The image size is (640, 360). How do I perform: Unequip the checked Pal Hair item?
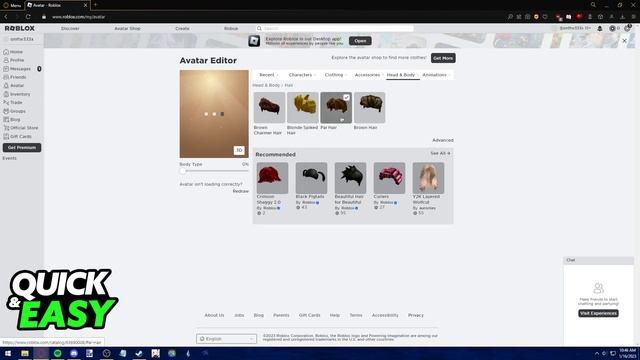(x=336, y=108)
